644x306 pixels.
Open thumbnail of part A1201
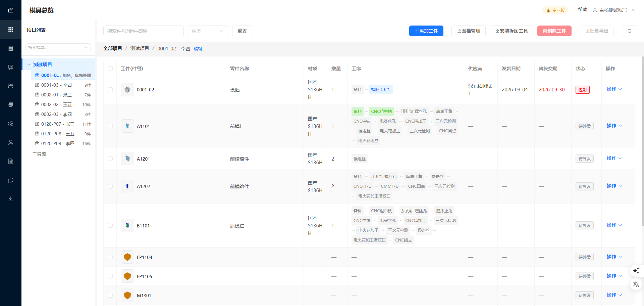[x=127, y=159]
